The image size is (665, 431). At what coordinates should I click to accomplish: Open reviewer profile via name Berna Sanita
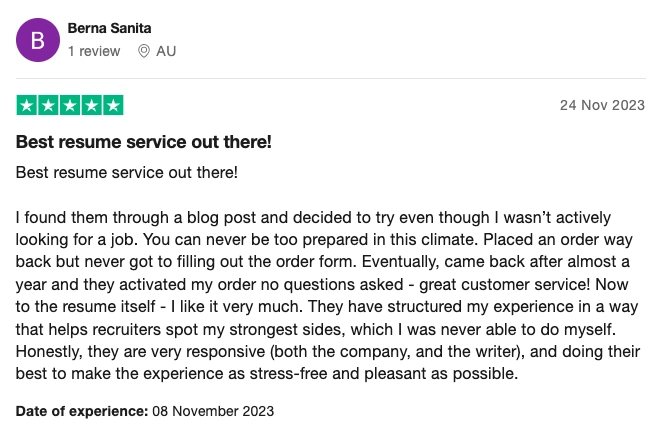coord(109,28)
